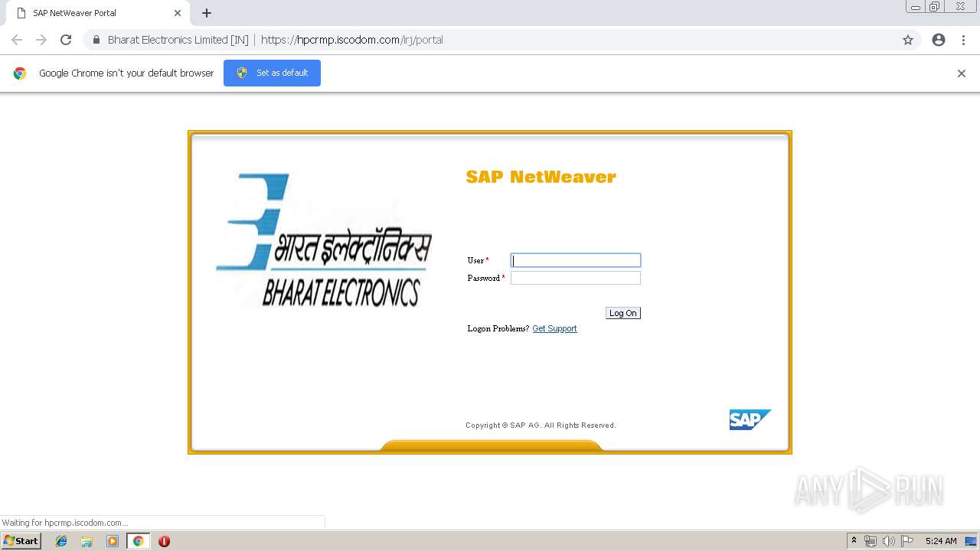
Task: Click the volume speaker tray icon
Action: pos(889,541)
